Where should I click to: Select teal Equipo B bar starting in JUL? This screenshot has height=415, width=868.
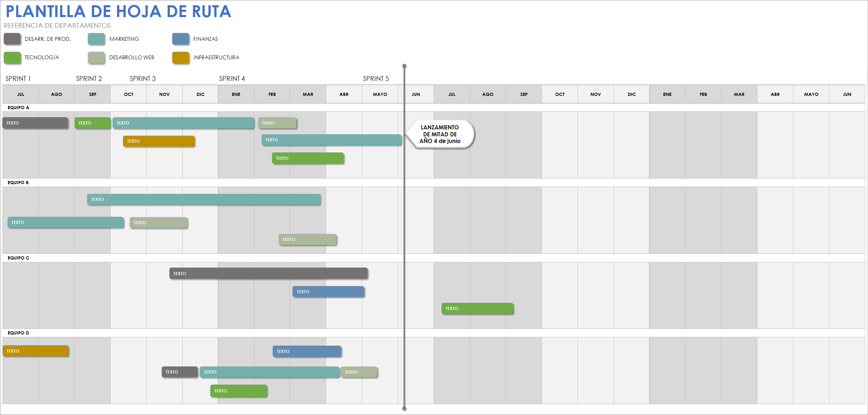66,222
